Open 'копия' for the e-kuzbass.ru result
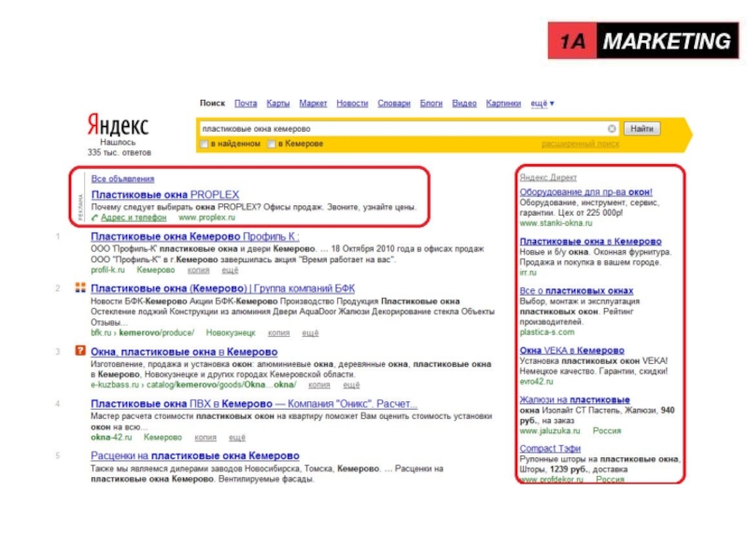 (319, 385)
